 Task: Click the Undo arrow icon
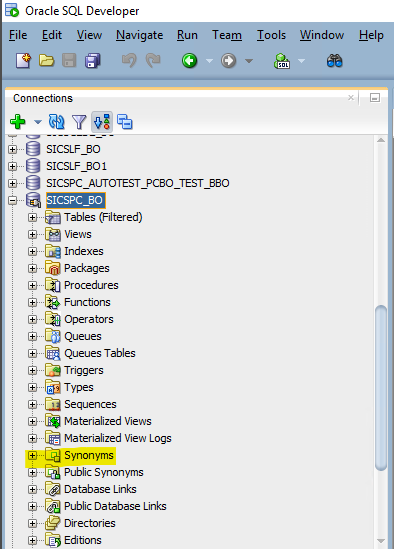pos(129,61)
